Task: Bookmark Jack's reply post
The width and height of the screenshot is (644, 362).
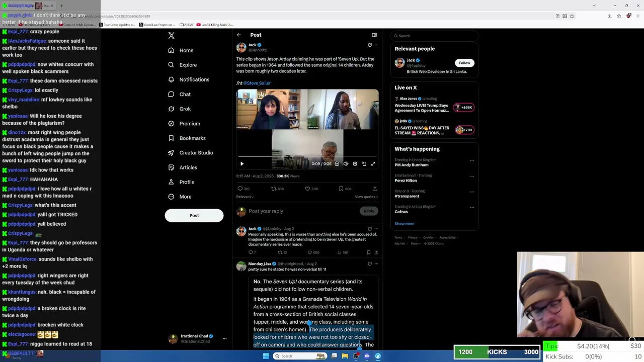Action: tap(369, 252)
